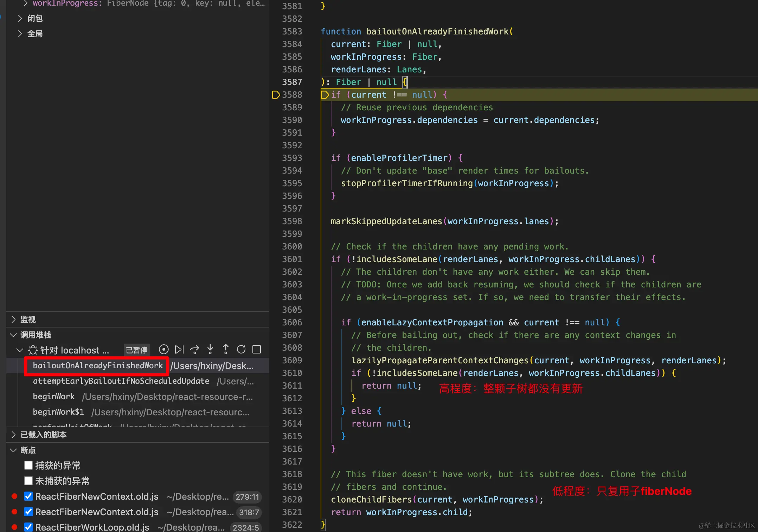
Task: Click the file path next to beginWork frame
Action: pos(167,397)
